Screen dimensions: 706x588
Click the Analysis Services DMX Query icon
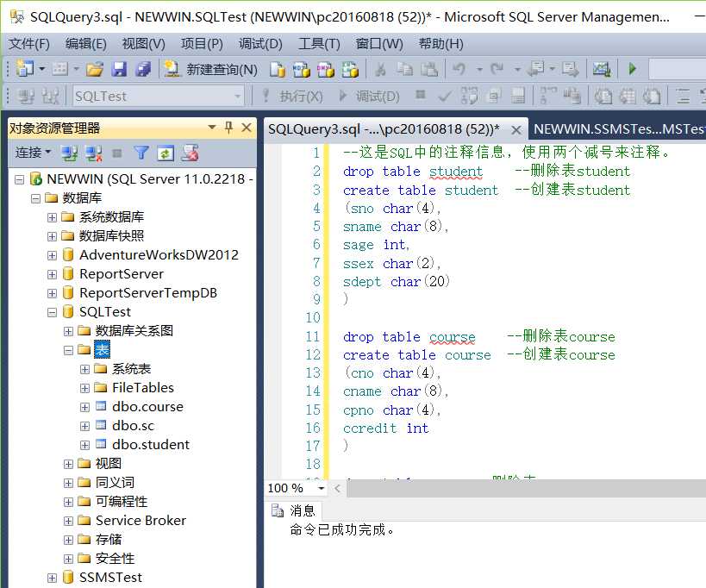point(326,69)
